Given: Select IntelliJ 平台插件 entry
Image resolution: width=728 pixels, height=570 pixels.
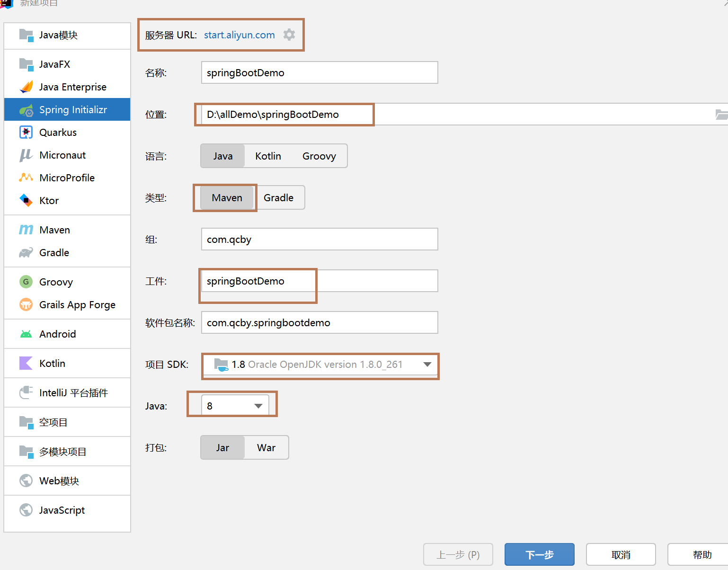Looking at the screenshot, I should (67, 393).
